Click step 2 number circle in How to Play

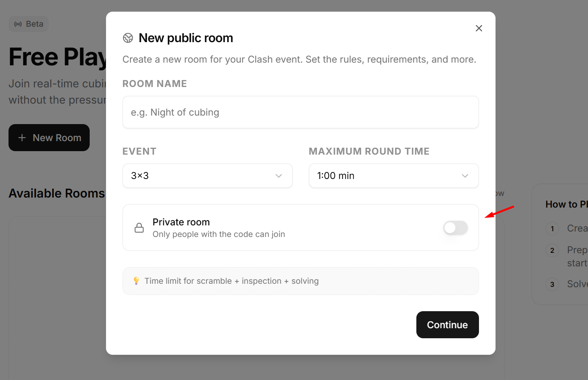(x=552, y=250)
